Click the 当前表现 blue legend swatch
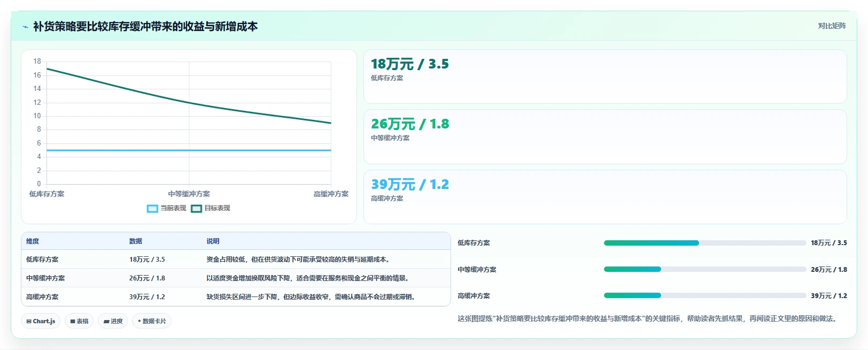Image resolution: width=868 pixels, height=350 pixels. point(152,209)
